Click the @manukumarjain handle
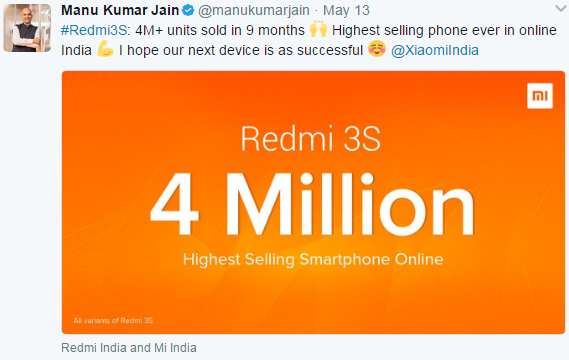This screenshot has height=360, width=569. pyautogui.click(x=254, y=11)
